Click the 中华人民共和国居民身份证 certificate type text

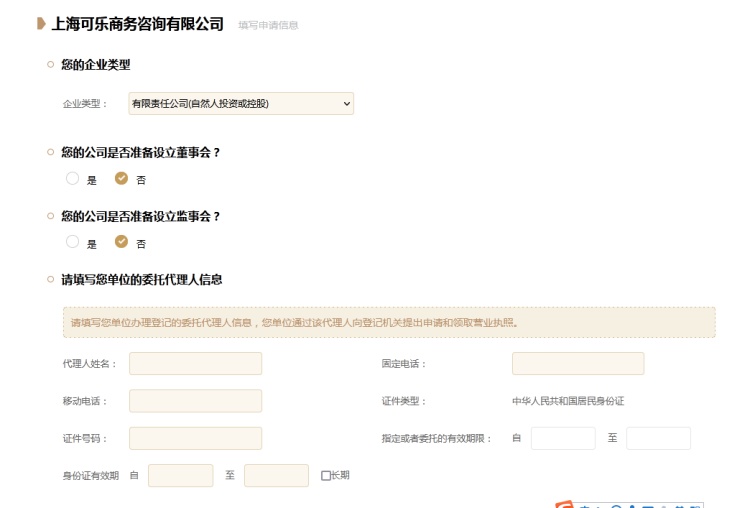coord(568,401)
